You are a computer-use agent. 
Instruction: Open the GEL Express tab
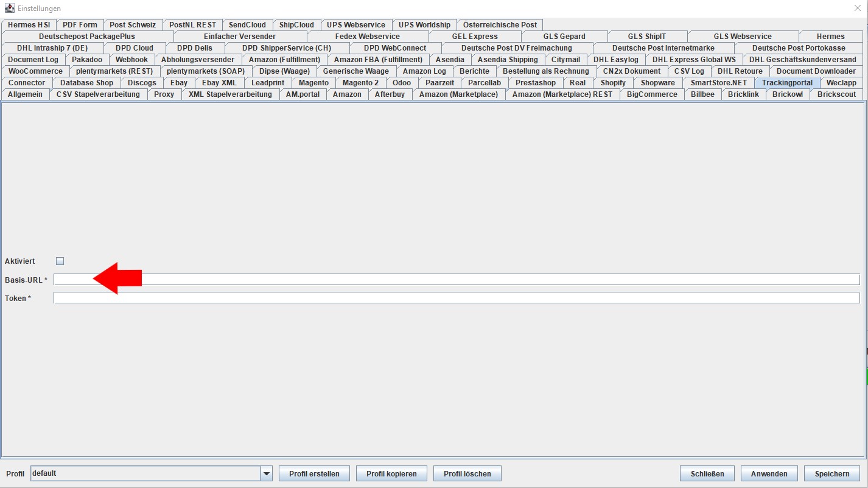click(x=475, y=37)
